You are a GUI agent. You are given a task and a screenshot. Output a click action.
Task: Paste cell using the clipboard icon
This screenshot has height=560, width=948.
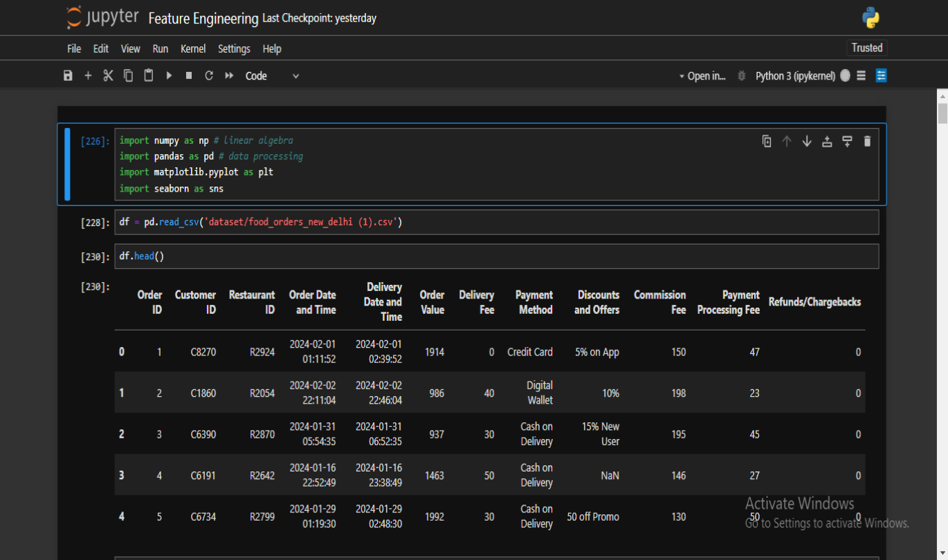[x=148, y=76]
